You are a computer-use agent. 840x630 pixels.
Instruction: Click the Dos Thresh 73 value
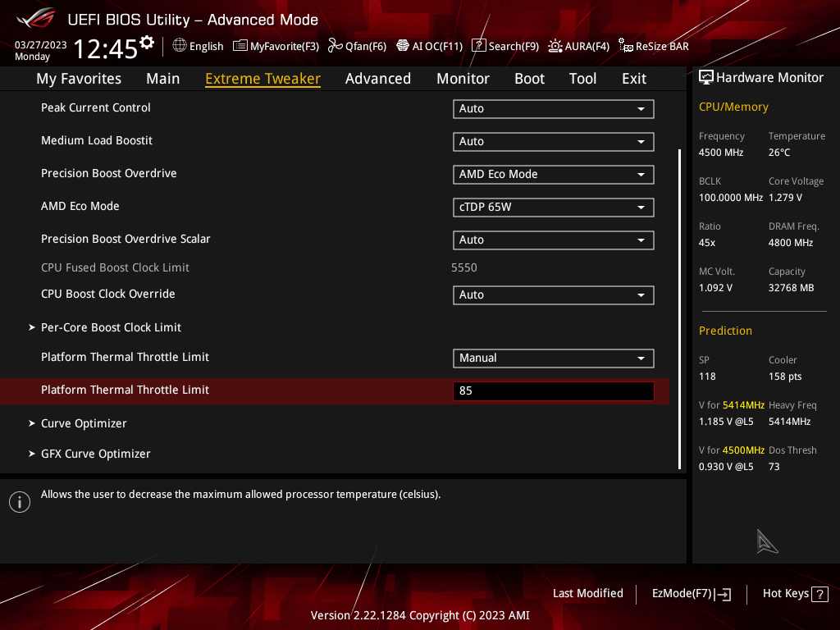[x=774, y=467]
